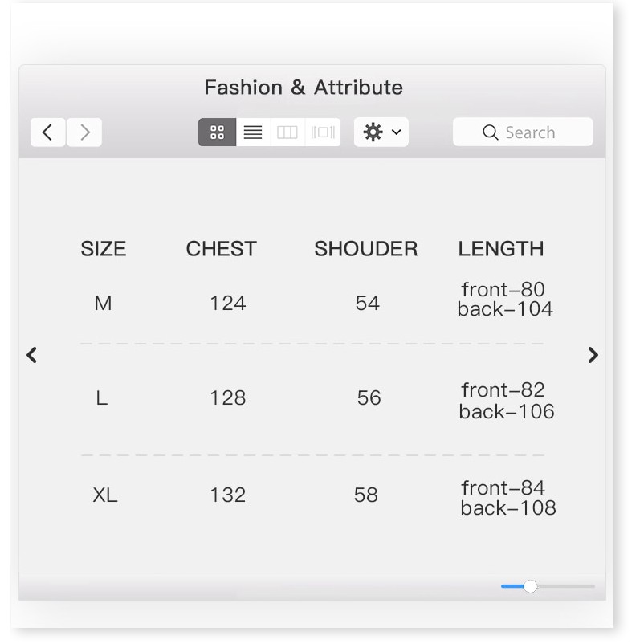Open the gear action menu
Viewport: 644px width, 644px height.
(381, 132)
